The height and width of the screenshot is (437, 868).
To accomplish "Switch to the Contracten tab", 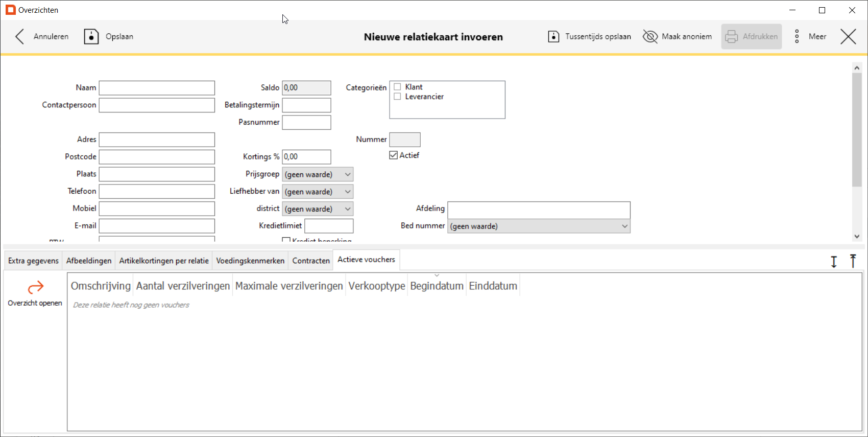I will [311, 261].
